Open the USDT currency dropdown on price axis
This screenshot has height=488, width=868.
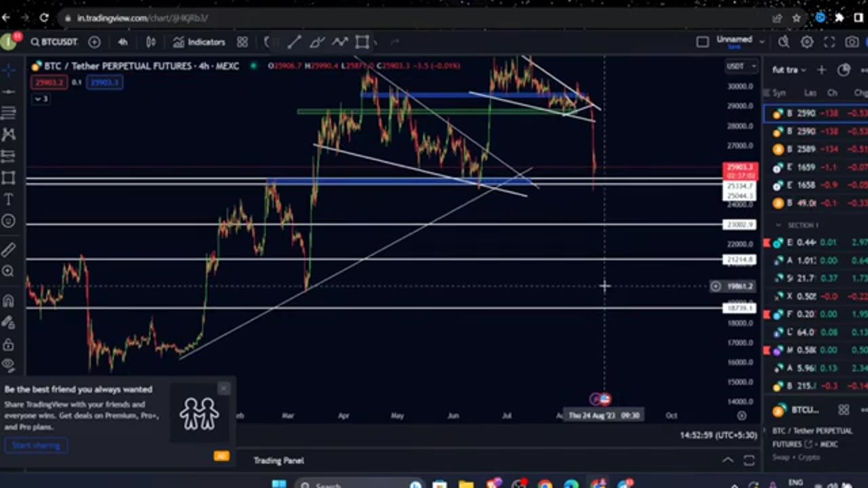tap(741, 66)
